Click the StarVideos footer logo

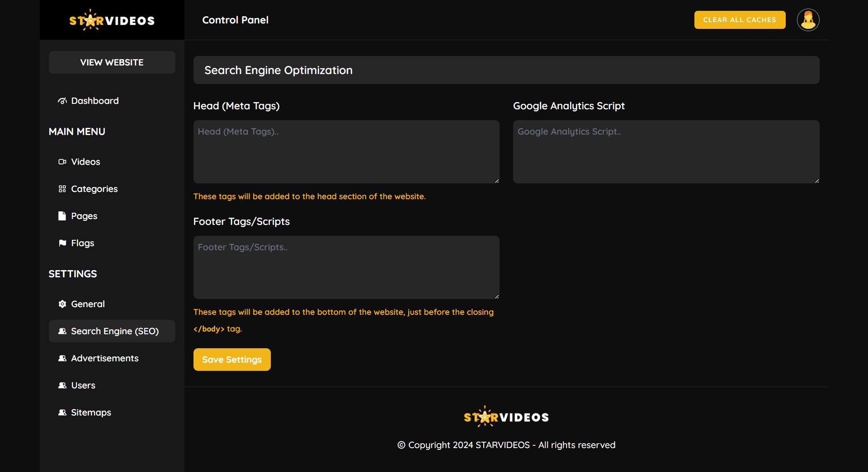point(506,417)
